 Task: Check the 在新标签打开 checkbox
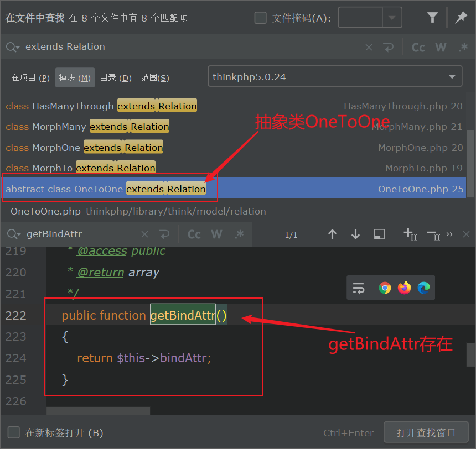click(x=14, y=432)
